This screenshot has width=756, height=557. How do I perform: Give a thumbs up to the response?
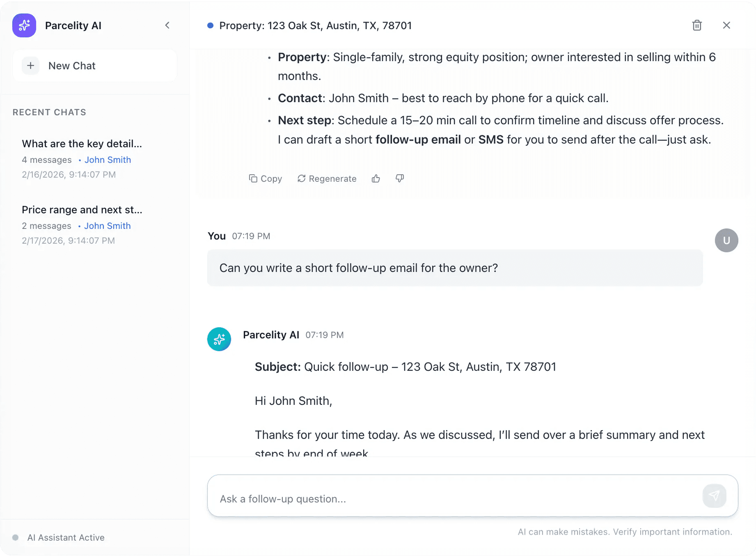click(x=376, y=178)
